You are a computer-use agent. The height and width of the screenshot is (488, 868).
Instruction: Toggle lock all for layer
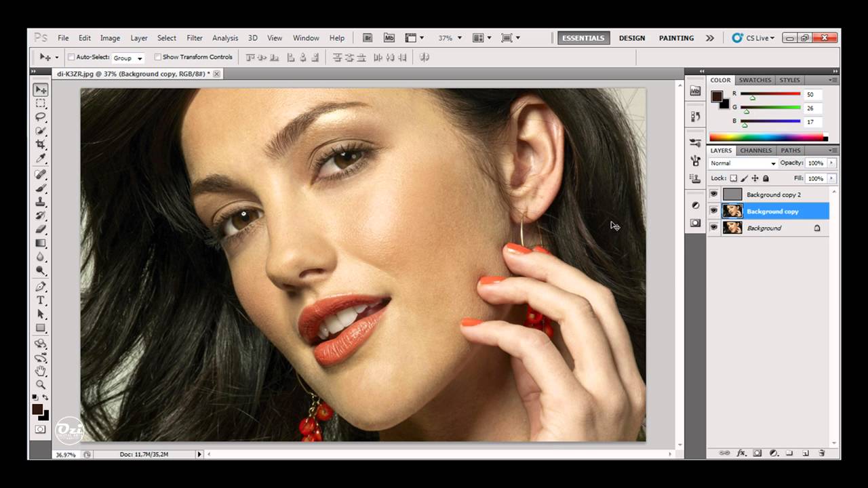point(766,178)
